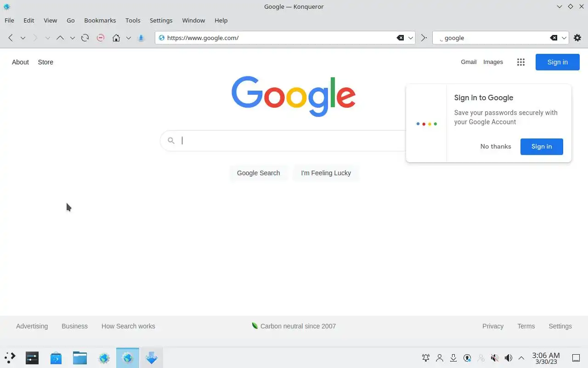Click the globe icon in the address bar
588x368 pixels.
tap(161, 38)
